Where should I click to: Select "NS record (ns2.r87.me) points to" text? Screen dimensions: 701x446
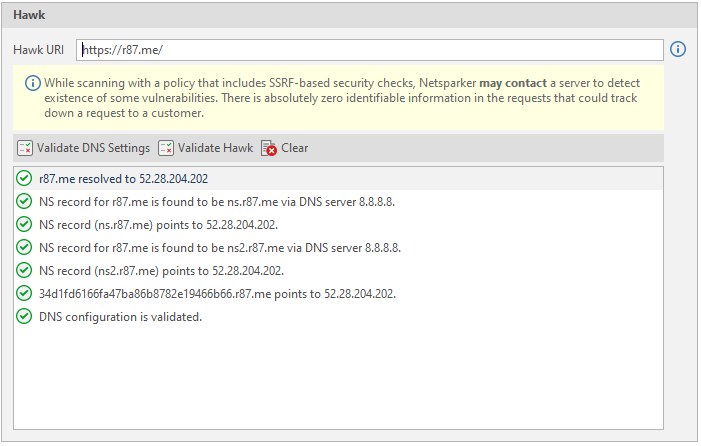(x=161, y=270)
